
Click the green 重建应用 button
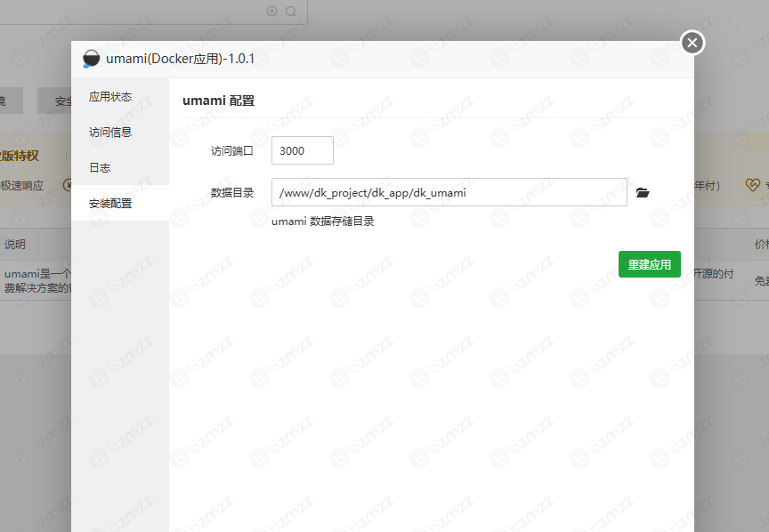point(650,264)
